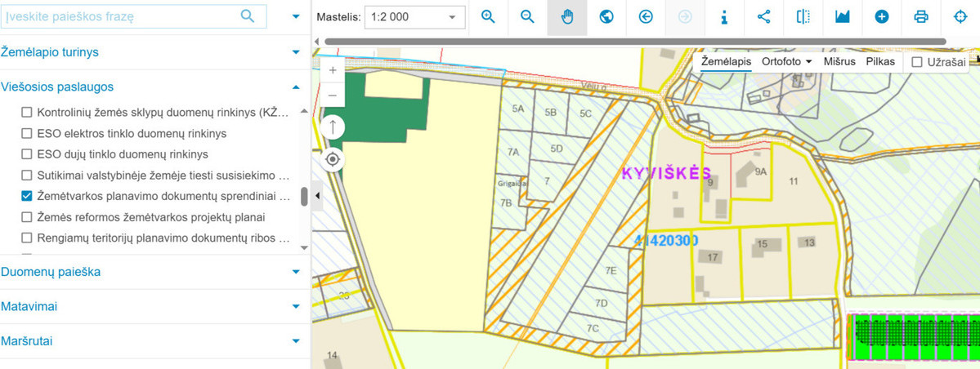Click parcel 9A on the map
The height and width of the screenshot is (369, 980).
(x=761, y=171)
